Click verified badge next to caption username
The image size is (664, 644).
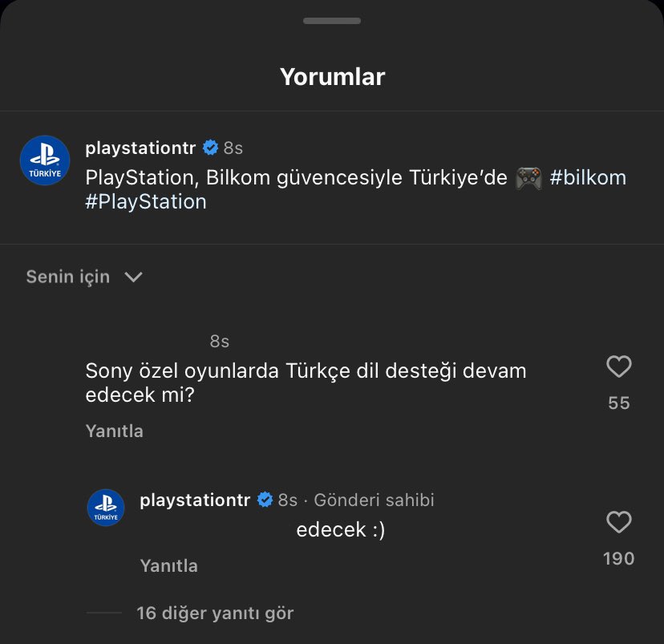[x=211, y=148]
